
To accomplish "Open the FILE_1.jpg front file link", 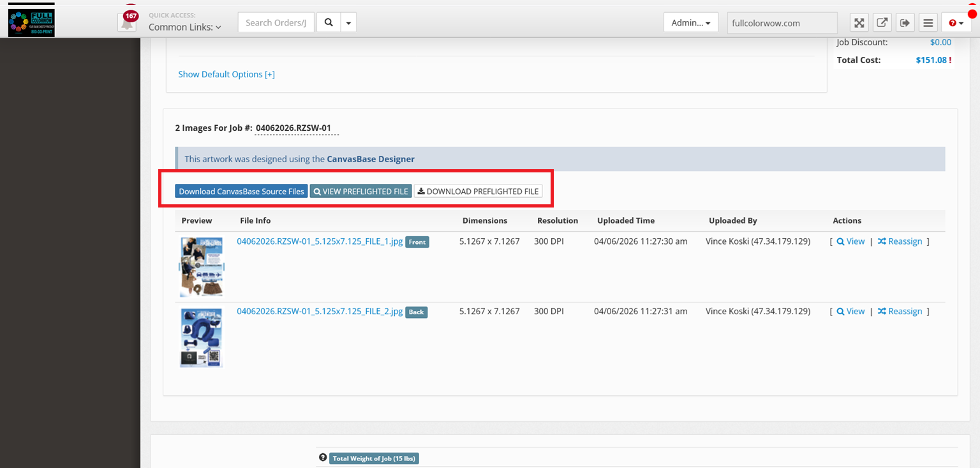I will [320, 241].
